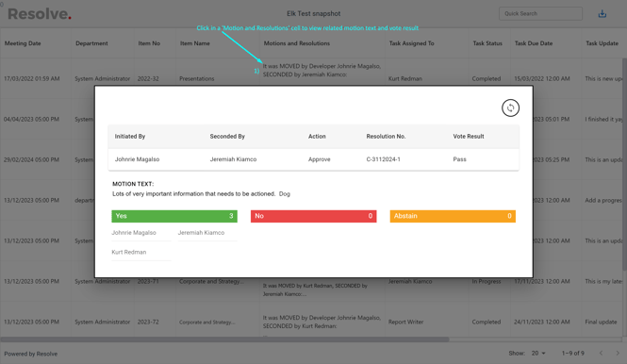Sort by Department column header

tap(91, 43)
